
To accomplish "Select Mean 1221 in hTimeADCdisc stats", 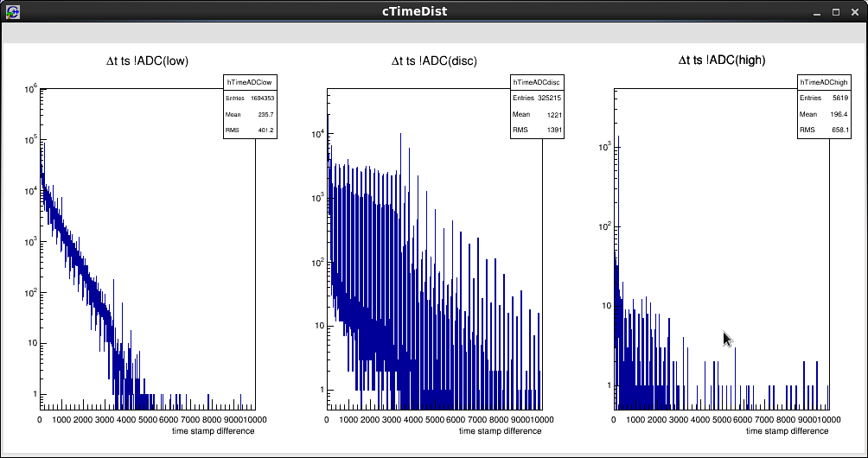I will (537, 114).
